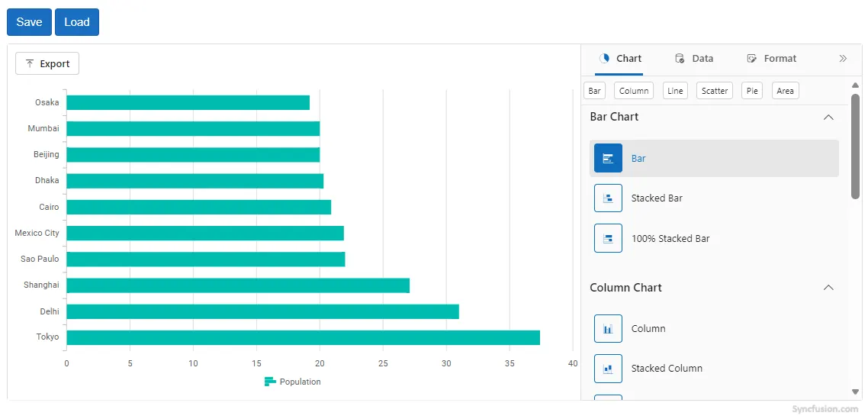Click the Osaka population bar
This screenshot has height=419, width=868.
click(188, 102)
